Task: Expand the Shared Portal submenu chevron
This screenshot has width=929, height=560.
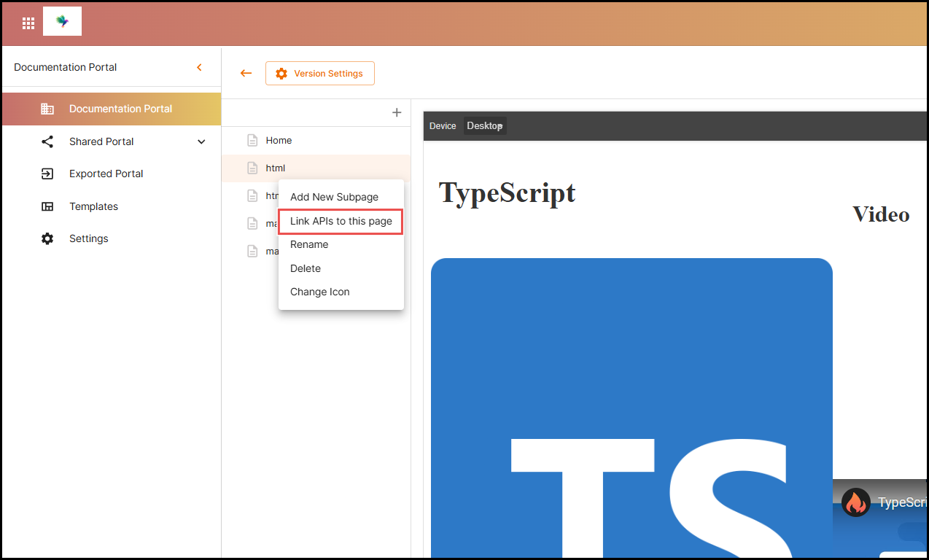Action: point(202,141)
